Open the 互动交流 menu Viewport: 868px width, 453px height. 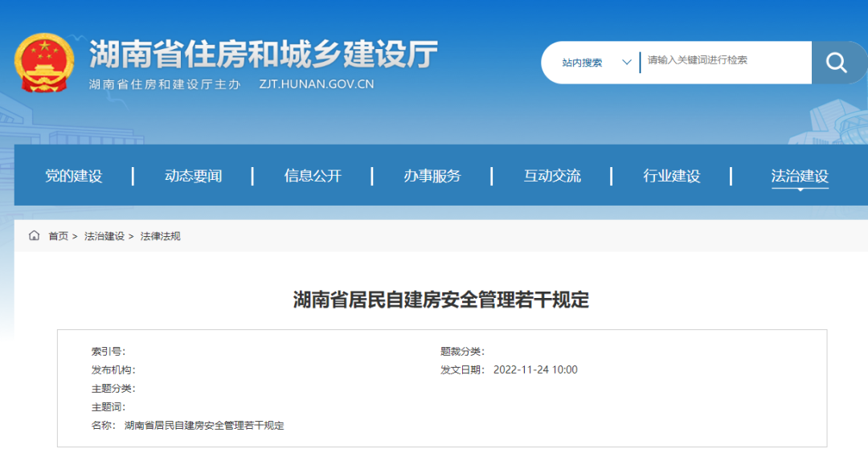tap(552, 177)
